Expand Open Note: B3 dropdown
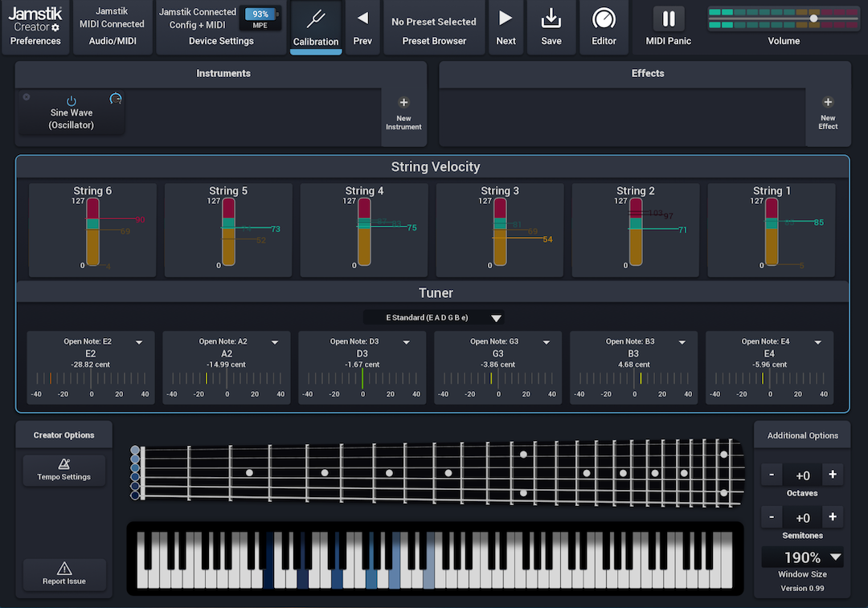Screen dimensions: 868x608 (682, 342)
